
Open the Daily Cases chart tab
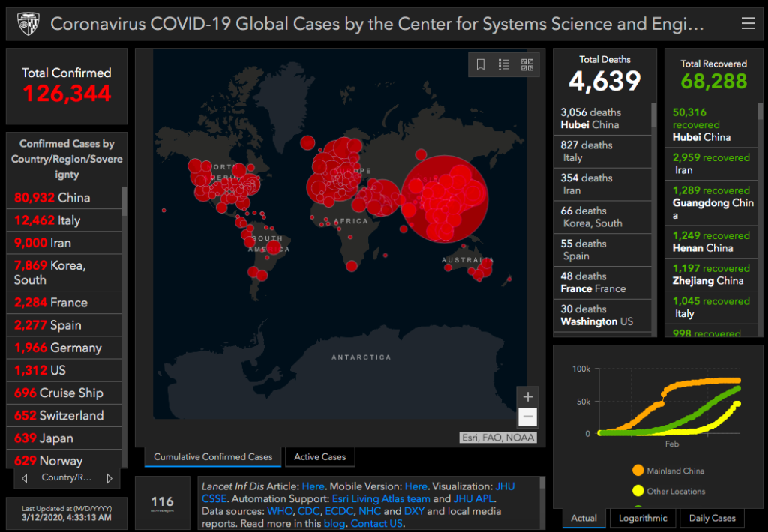(712, 518)
